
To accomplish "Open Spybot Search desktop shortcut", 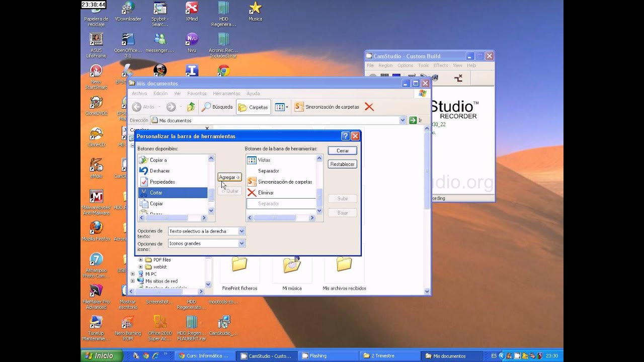I will tap(160, 14).
